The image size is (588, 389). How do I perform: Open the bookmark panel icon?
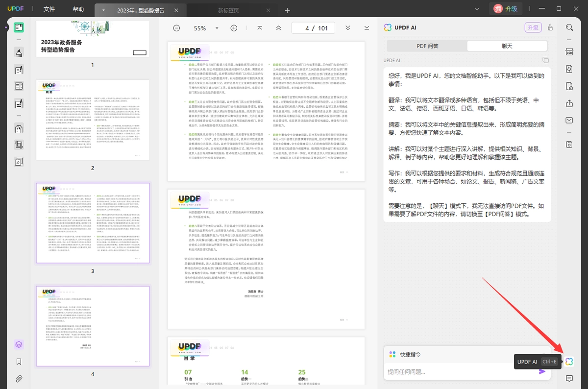(x=19, y=362)
